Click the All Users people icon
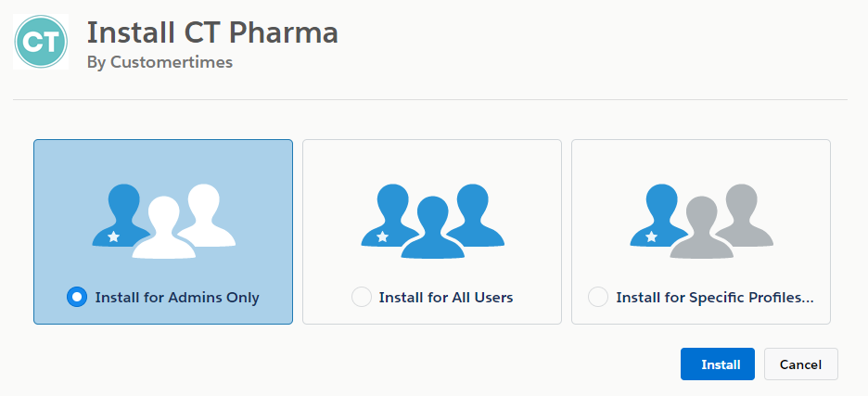The height and width of the screenshot is (396, 868). (432, 221)
